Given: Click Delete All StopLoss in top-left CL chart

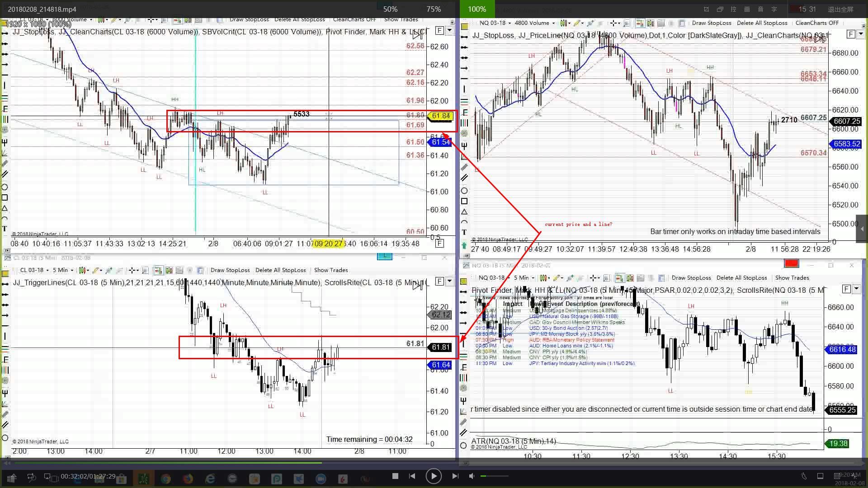Looking at the screenshot, I should (300, 19).
